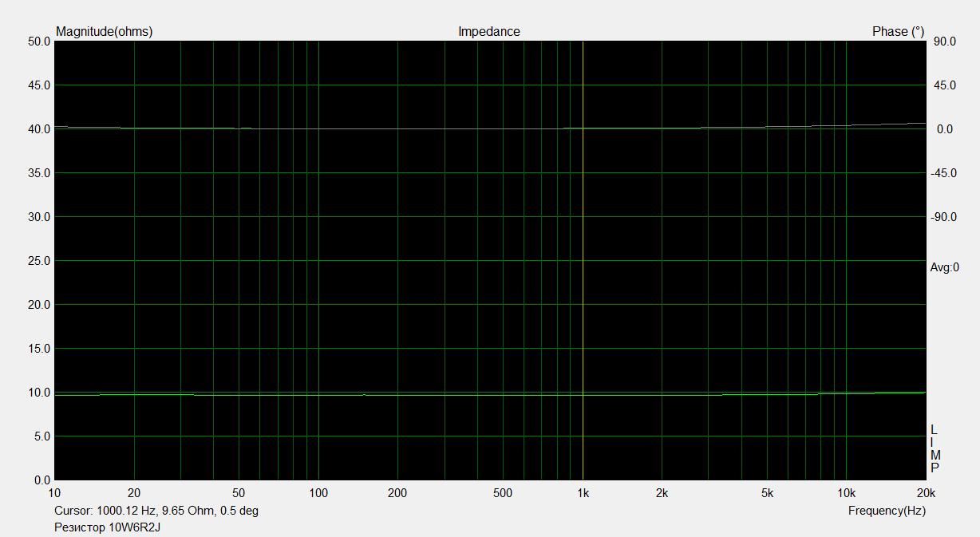980x537 pixels.
Task: Click "25.0" on the magnitude axis
Action: tap(38, 261)
